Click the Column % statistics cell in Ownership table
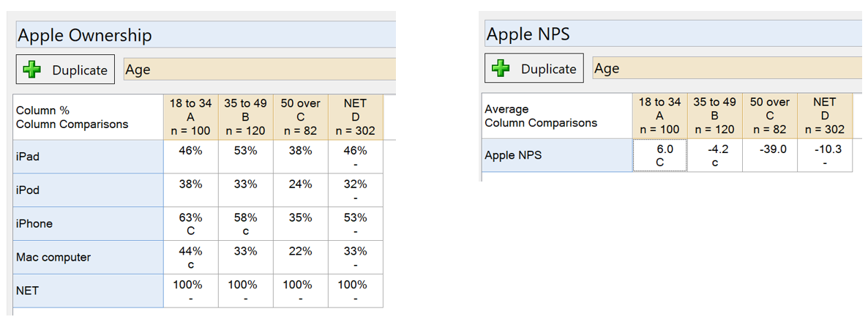The image size is (868, 325). pyautogui.click(x=89, y=117)
